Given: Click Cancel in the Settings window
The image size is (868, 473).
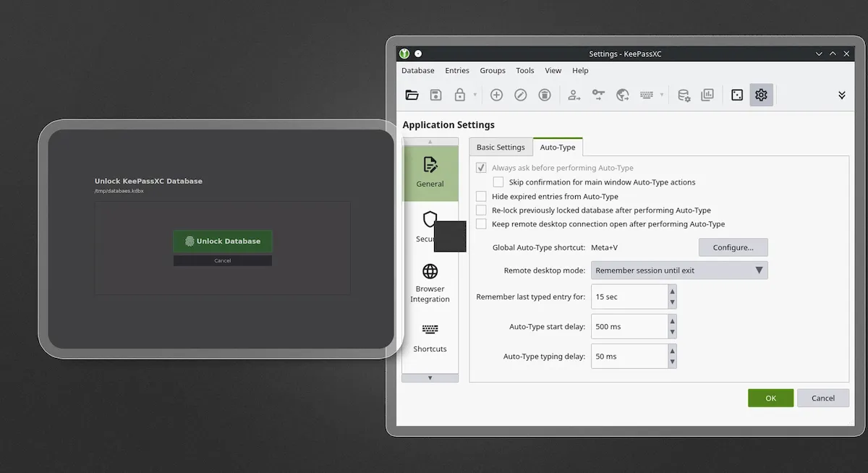Looking at the screenshot, I should click(x=823, y=398).
